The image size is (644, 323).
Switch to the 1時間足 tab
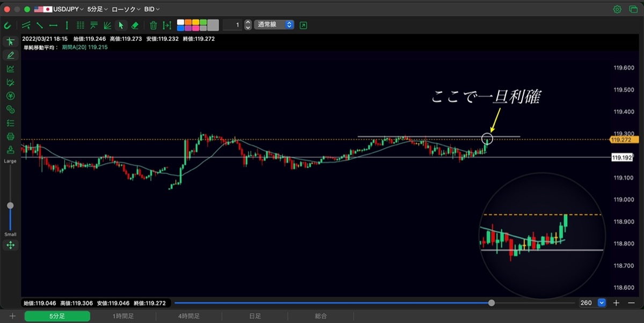123,316
